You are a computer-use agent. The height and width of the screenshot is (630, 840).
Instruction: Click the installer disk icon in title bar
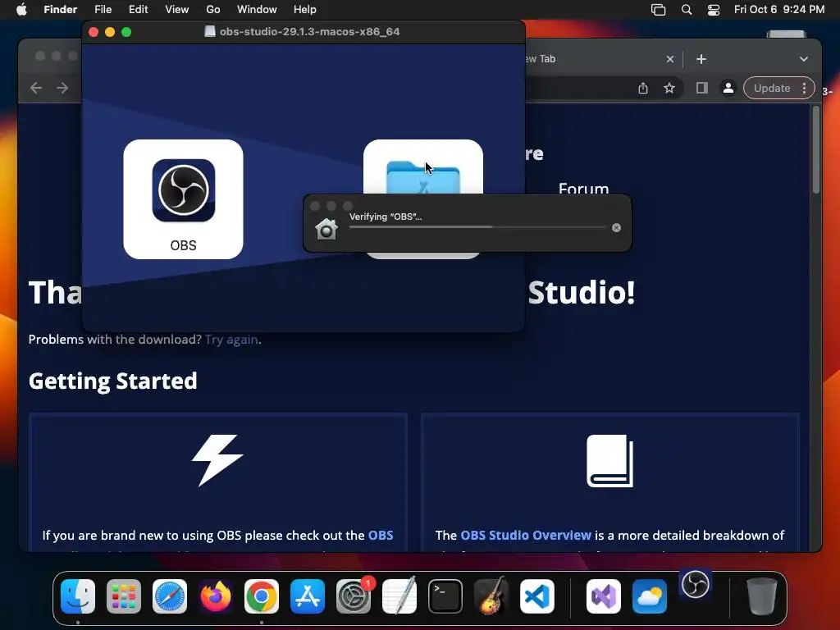pos(210,32)
